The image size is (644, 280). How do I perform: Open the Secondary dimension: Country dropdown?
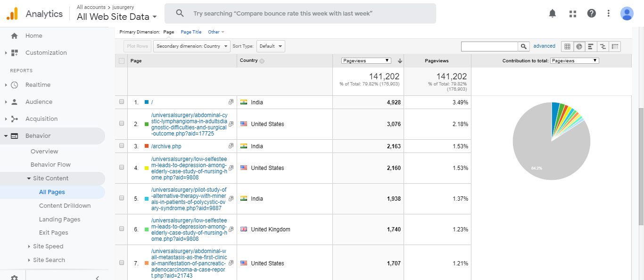191,46
